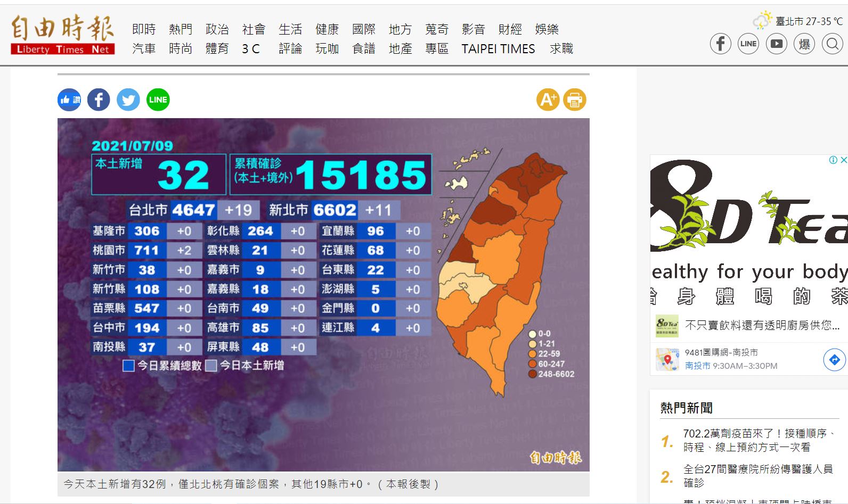Share article via Facebook icon

[x=99, y=100]
